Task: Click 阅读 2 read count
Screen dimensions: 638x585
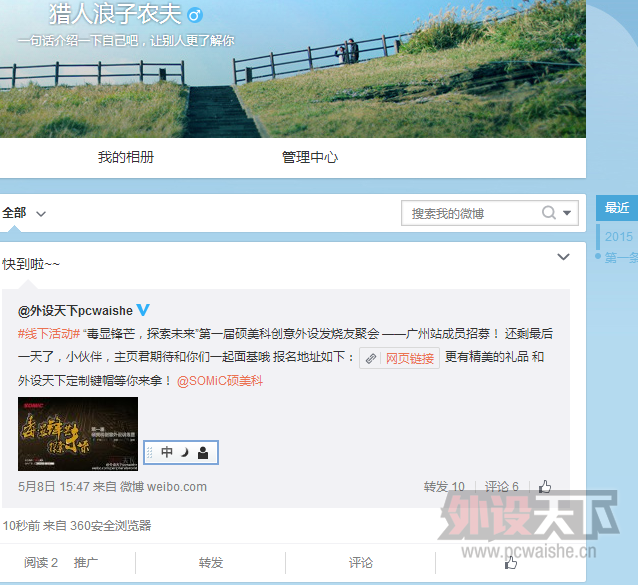Action: click(41, 563)
